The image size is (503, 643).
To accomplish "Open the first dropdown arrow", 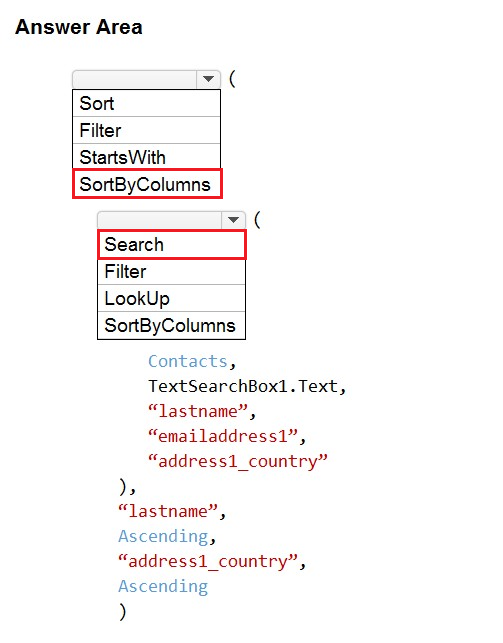I will 208,79.
